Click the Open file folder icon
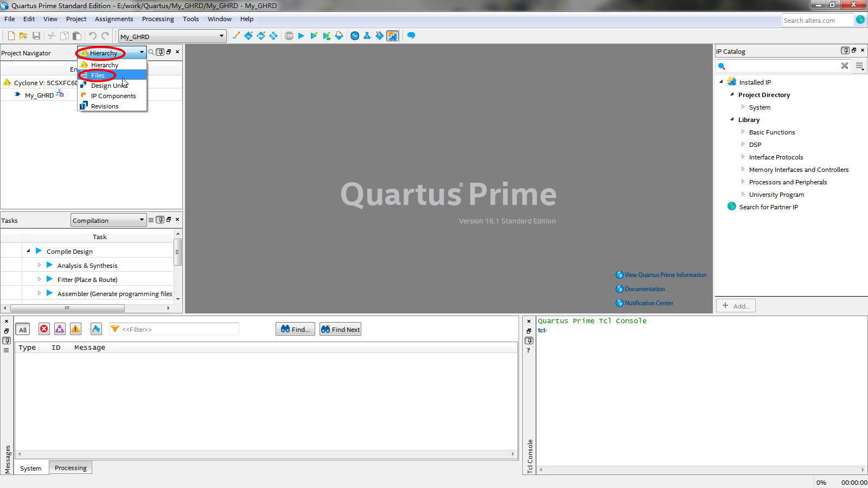The height and width of the screenshot is (488, 868). pos(23,36)
